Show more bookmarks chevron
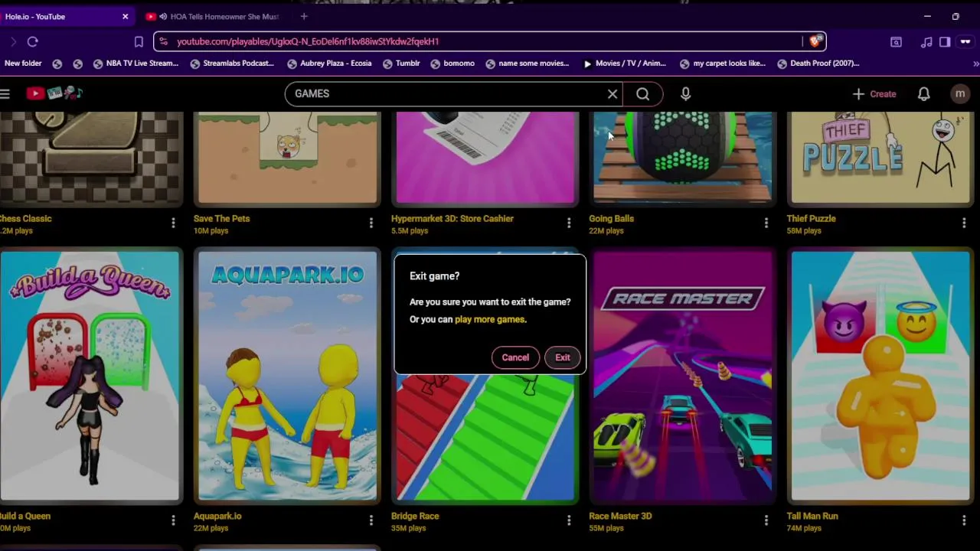 click(975, 64)
